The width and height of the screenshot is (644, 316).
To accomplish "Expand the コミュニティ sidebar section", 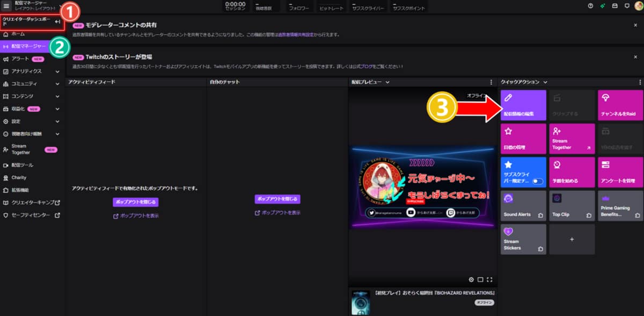I will point(57,84).
